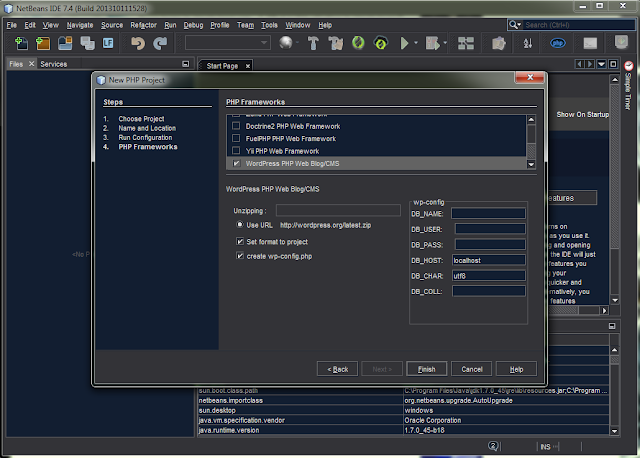Open the Run Project dropdown arrow
Image resolution: width=640 pixels, height=458 pixels.
click(x=416, y=43)
